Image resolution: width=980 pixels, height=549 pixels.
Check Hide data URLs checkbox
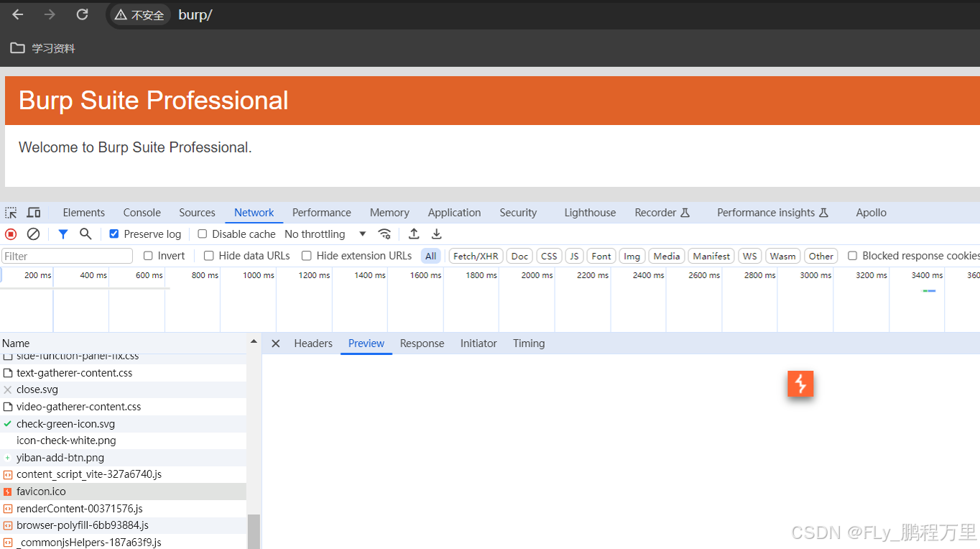point(208,256)
